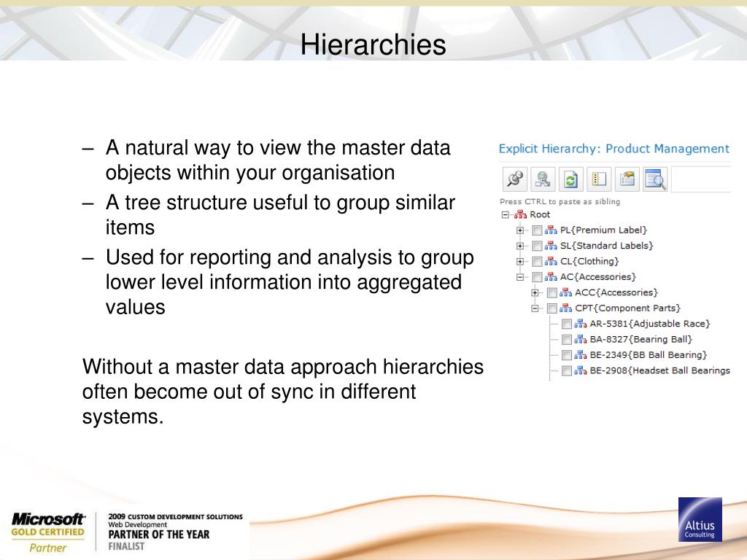The width and height of the screenshot is (747, 560).
Task: Click the AC{Accessories} node icon
Action: tap(551, 277)
